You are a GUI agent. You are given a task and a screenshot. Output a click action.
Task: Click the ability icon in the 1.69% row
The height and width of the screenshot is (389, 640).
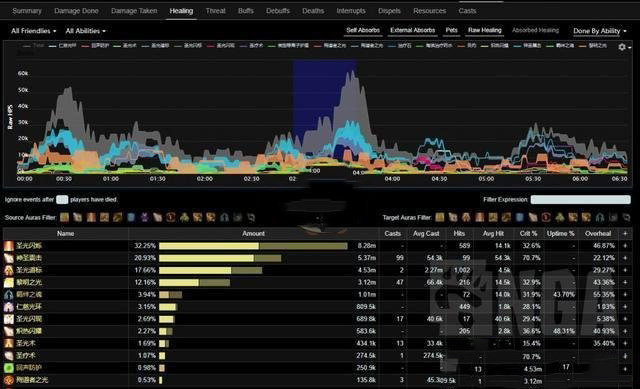coord(9,343)
